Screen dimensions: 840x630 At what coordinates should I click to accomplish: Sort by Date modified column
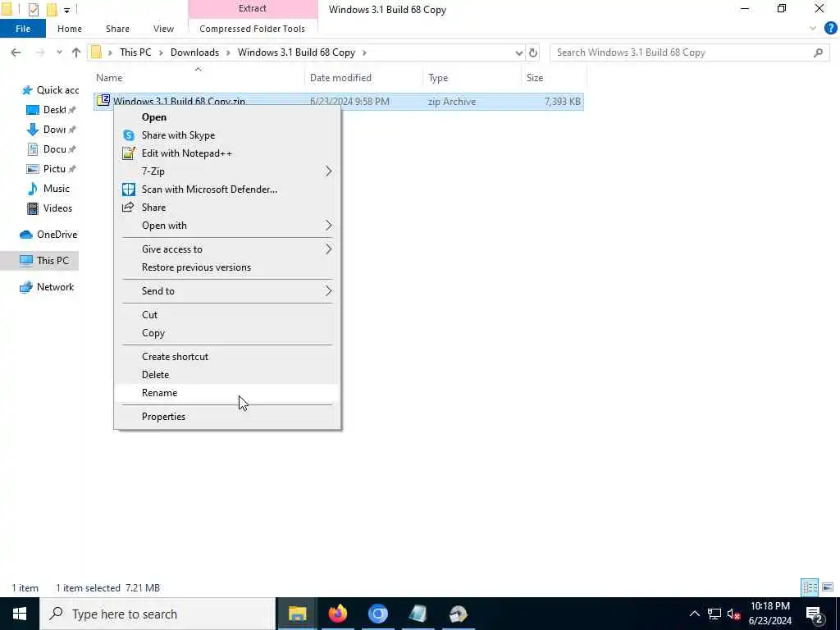click(x=363, y=78)
